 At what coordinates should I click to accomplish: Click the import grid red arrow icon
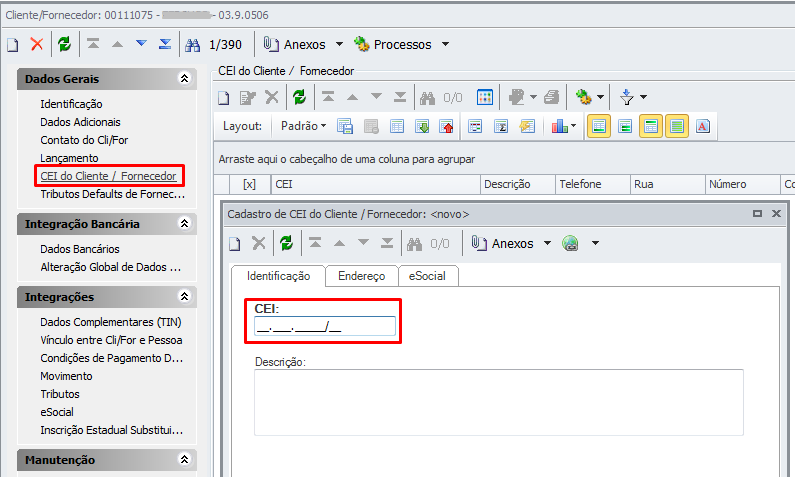pyautogui.click(x=446, y=126)
